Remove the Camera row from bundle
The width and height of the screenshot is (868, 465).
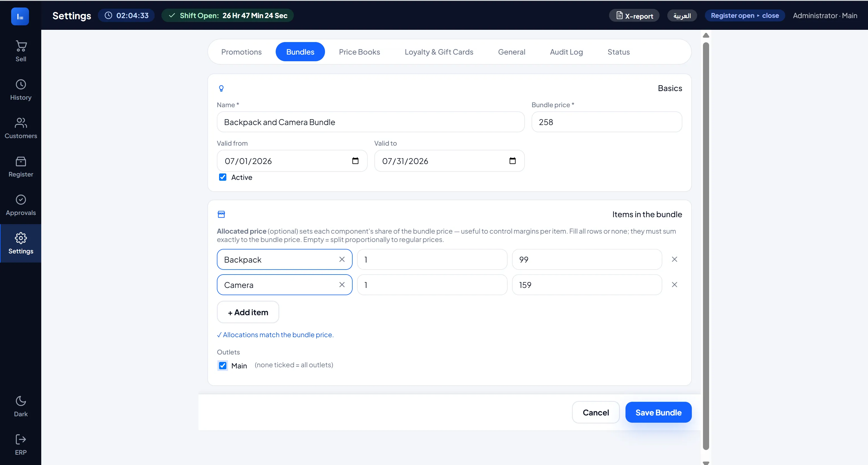coord(674,285)
